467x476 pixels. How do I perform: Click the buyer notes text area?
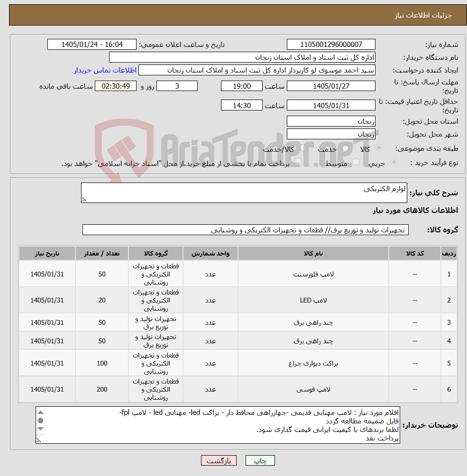pos(218,425)
